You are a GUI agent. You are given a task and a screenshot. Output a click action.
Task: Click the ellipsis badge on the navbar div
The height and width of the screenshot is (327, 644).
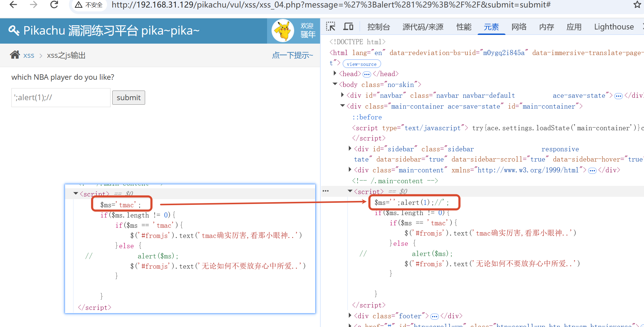tap(618, 96)
